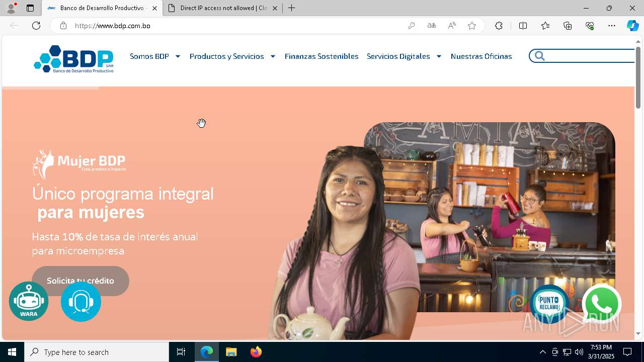Open Edge Settings and more menu
Image resolution: width=644 pixels, height=362 pixels.
[x=612, y=26]
